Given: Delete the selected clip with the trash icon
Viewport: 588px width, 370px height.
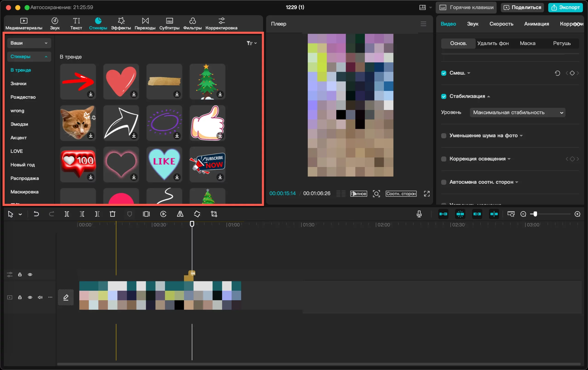Looking at the screenshot, I should click(x=113, y=214).
